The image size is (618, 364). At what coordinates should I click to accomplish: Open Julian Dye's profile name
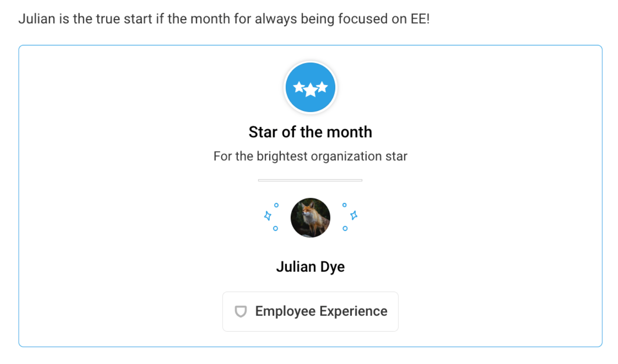[x=310, y=267]
